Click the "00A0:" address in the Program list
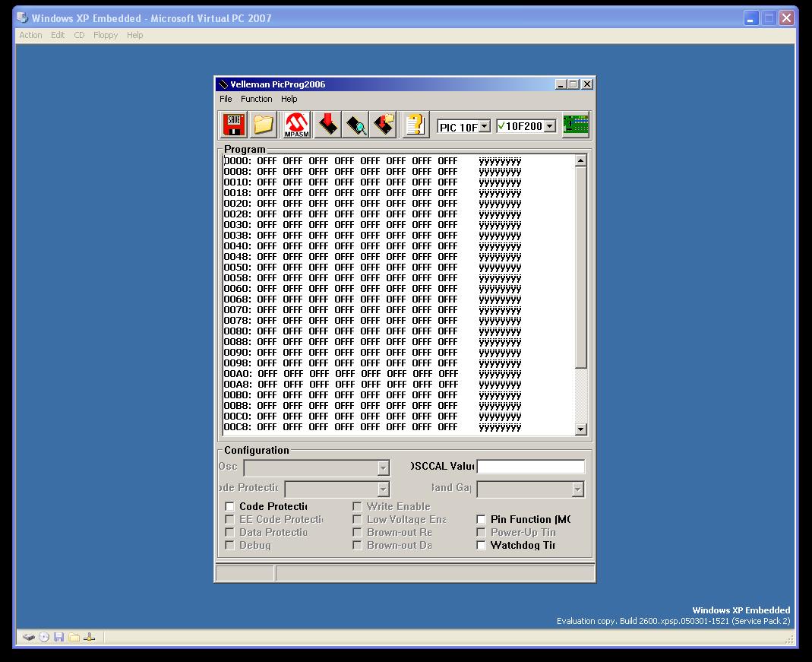 click(x=237, y=373)
